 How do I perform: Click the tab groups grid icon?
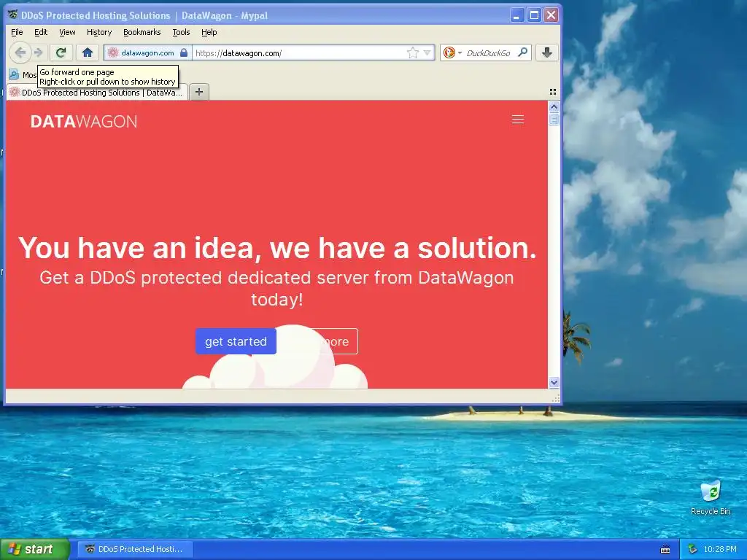[553, 91]
